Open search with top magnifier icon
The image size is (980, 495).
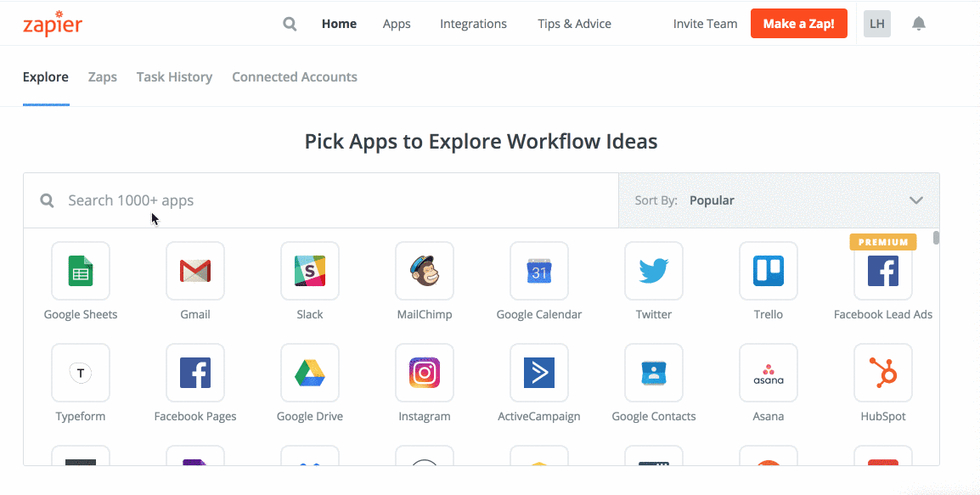click(x=290, y=24)
